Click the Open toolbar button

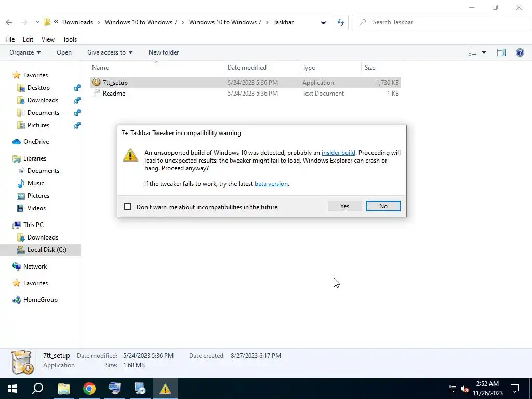point(64,52)
